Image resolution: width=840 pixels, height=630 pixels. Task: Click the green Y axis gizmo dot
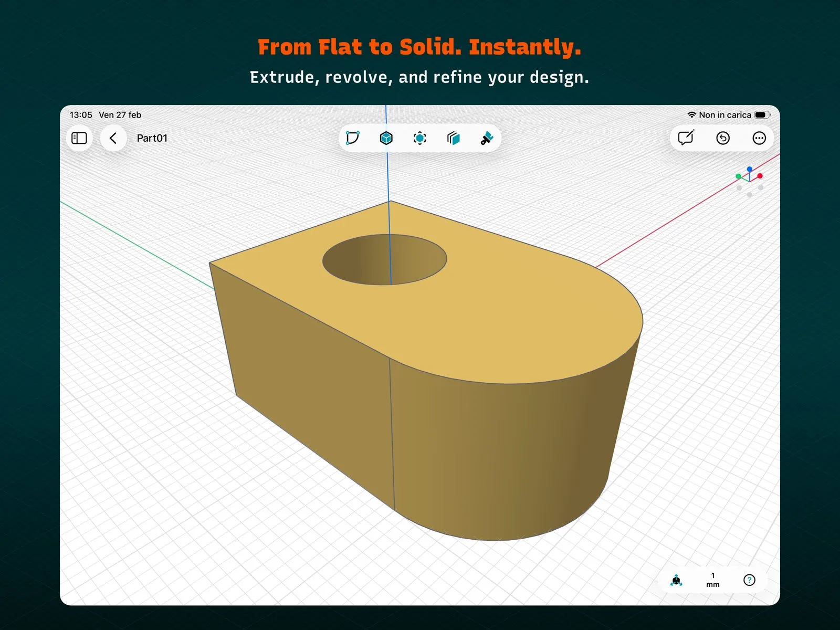(739, 176)
